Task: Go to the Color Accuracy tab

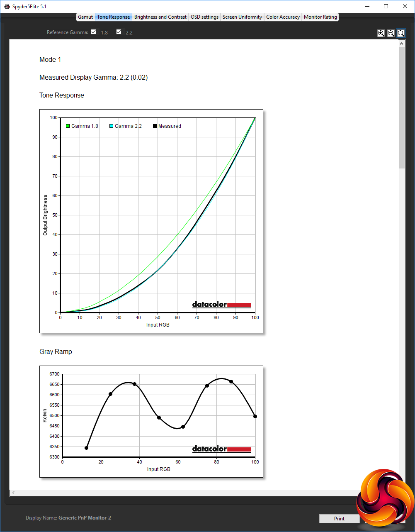Action: [x=283, y=17]
